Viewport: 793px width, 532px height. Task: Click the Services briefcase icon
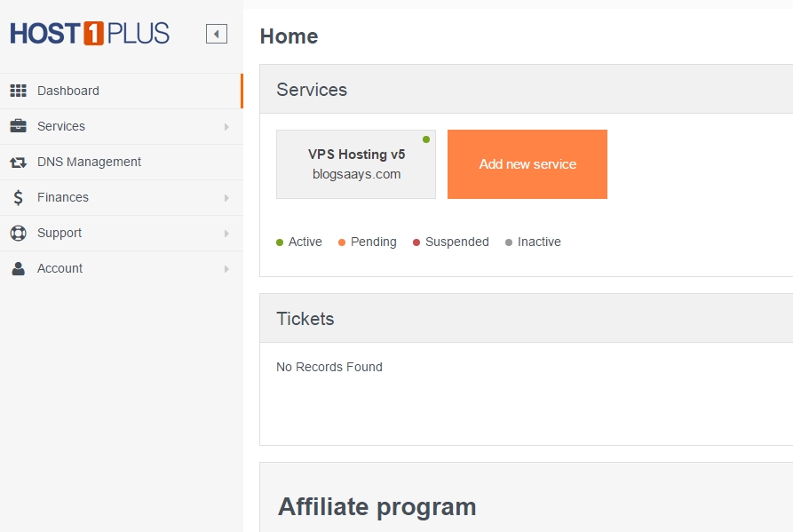click(x=19, y=126)
